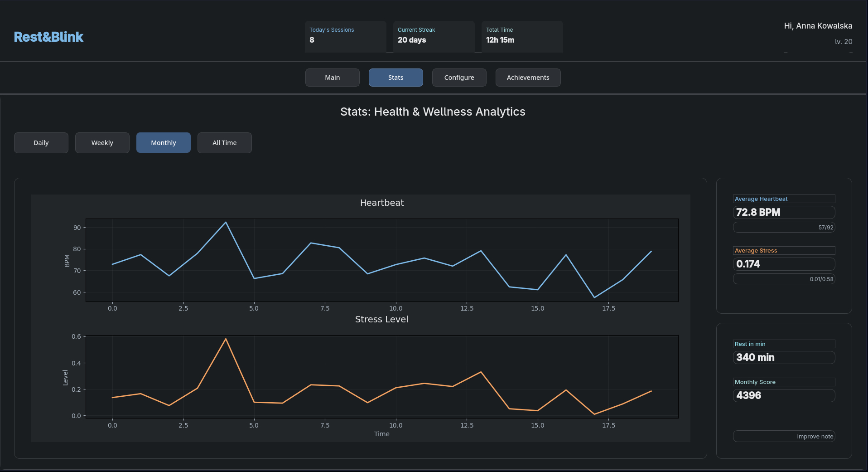Switch to the Configure tab
Viewport: 868px width, 472px height.
pyautogui.click(x=459, y=78)
